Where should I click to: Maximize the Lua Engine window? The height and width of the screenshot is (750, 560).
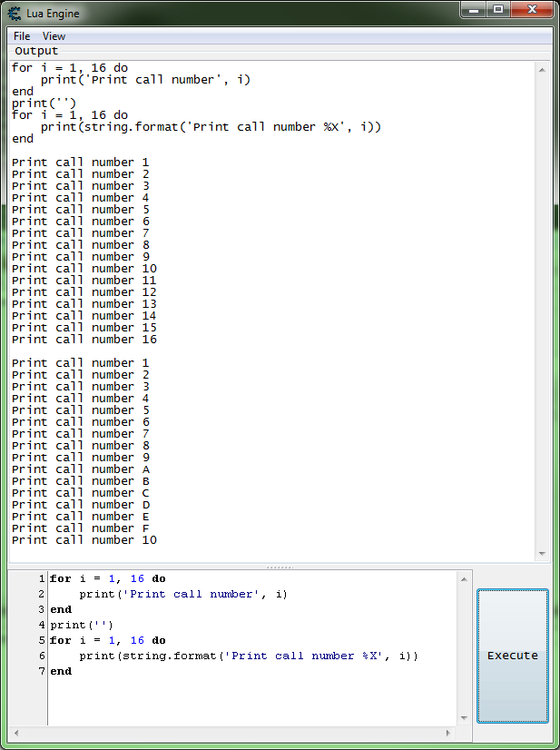[x=498, y=10]
